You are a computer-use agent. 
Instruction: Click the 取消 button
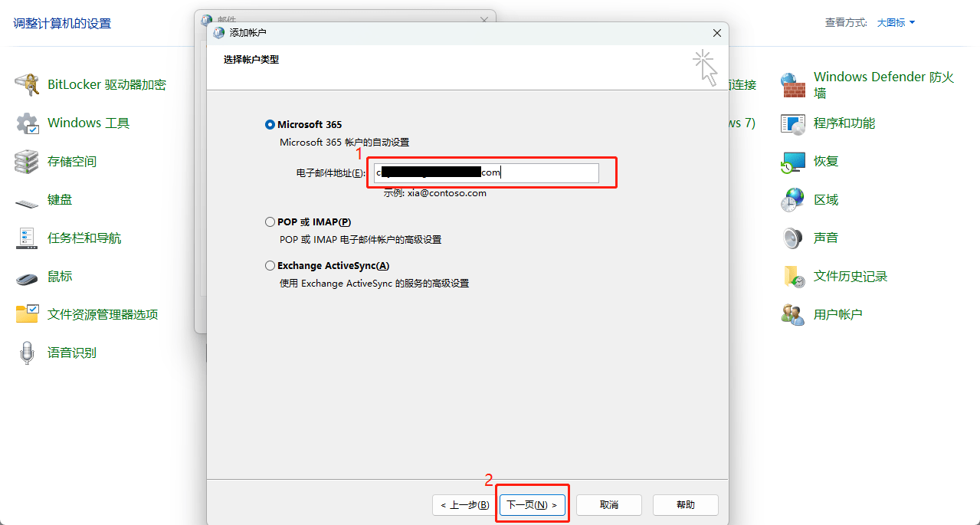tap(609, 505)
